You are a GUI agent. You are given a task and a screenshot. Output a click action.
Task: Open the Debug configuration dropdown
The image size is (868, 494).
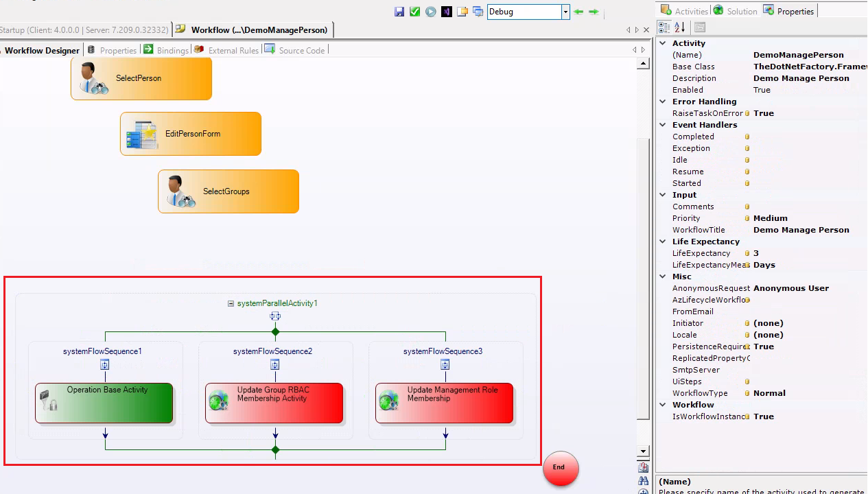[565, 12]
